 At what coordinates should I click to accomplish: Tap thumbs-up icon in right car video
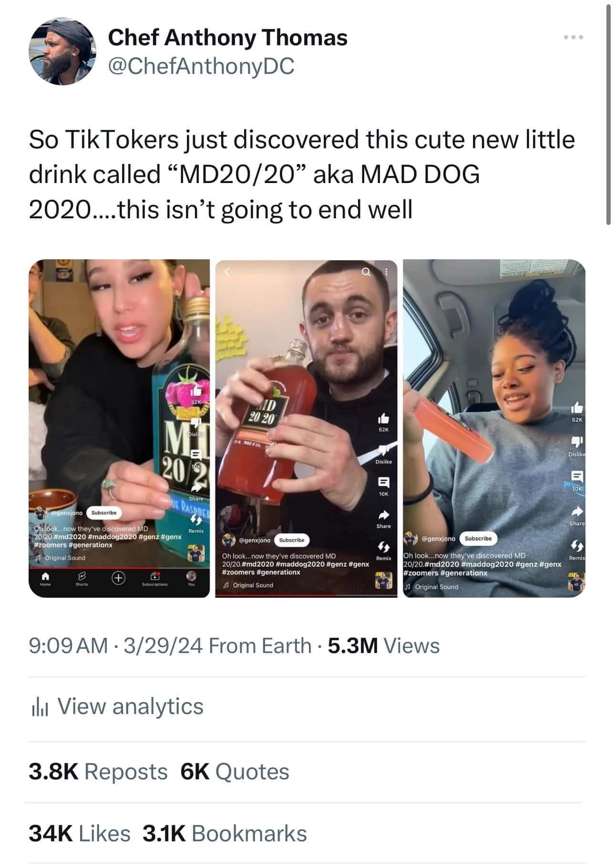click(576, 408)
